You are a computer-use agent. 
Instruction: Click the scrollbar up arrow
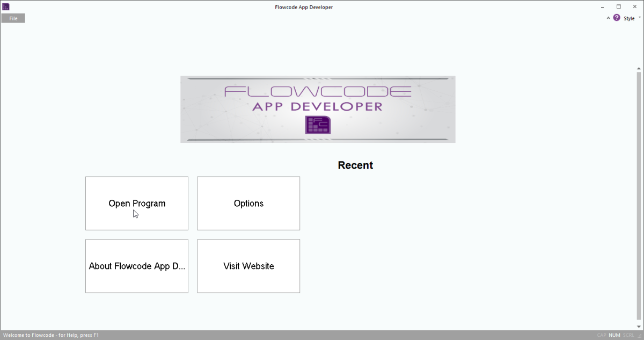click(x=638, y=68)
